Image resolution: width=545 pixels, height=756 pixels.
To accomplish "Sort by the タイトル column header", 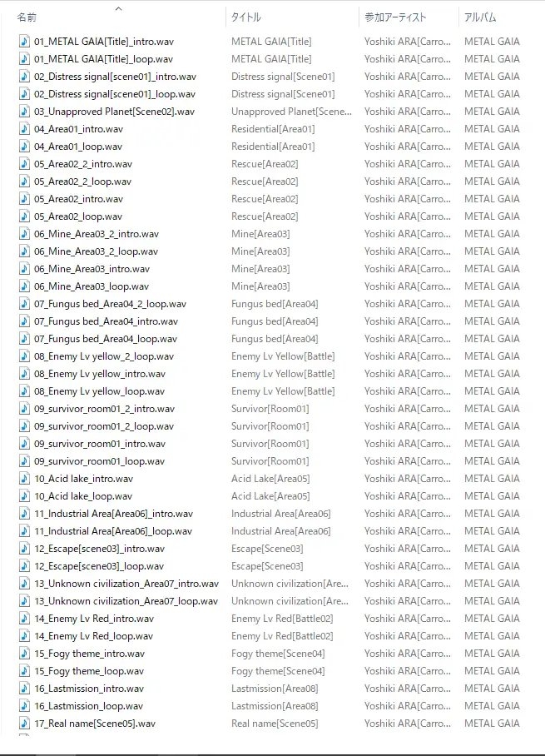I will pos(246,17).
